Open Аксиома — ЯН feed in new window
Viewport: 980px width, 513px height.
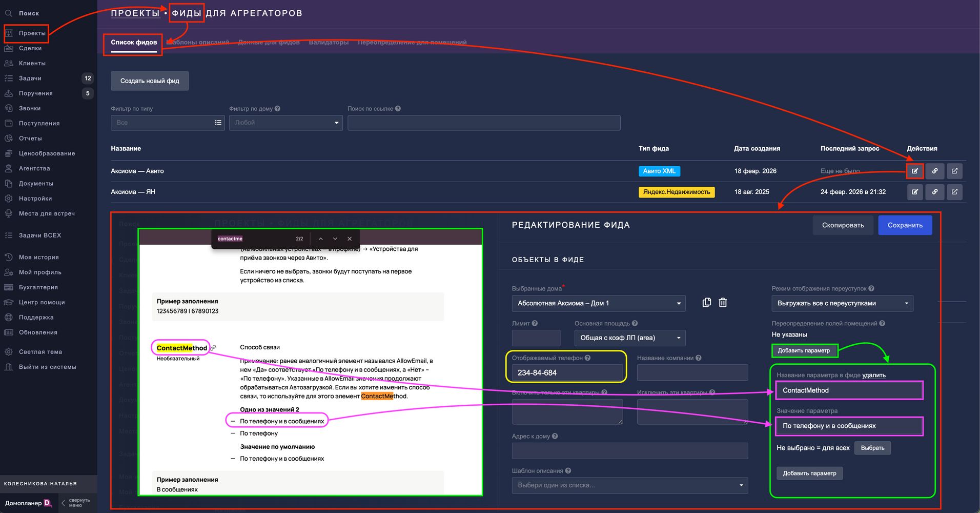click(954, 192)
